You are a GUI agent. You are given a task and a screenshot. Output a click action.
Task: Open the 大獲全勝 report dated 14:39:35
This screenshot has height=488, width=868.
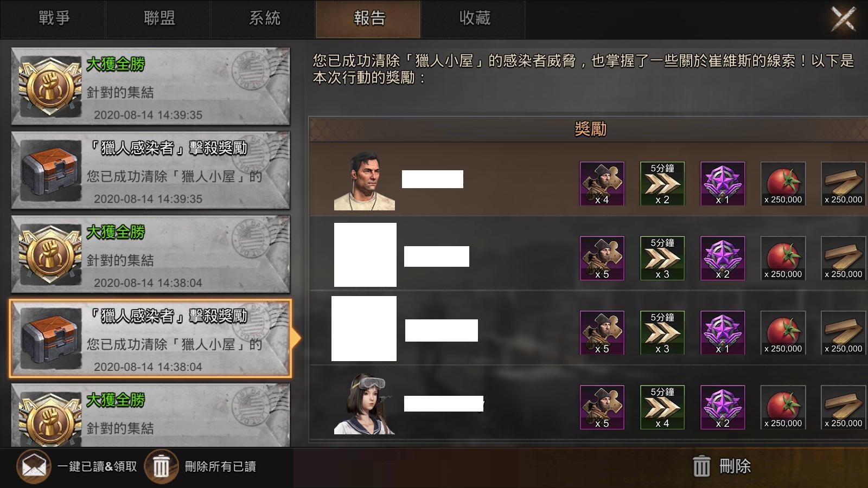(151, 87)
